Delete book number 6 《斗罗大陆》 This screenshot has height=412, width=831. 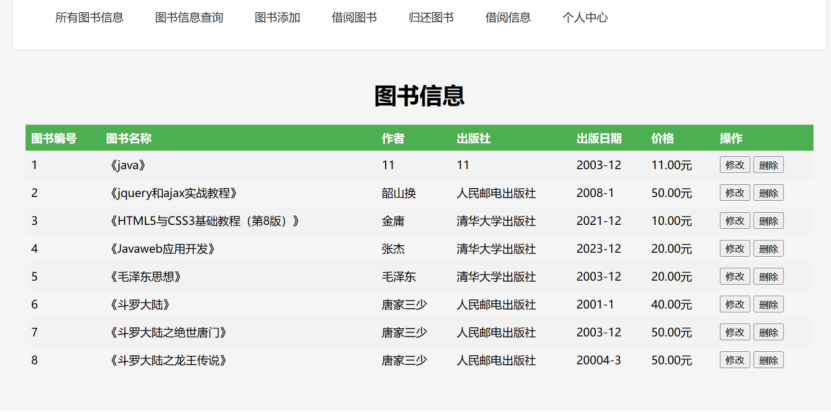[768, 304]
